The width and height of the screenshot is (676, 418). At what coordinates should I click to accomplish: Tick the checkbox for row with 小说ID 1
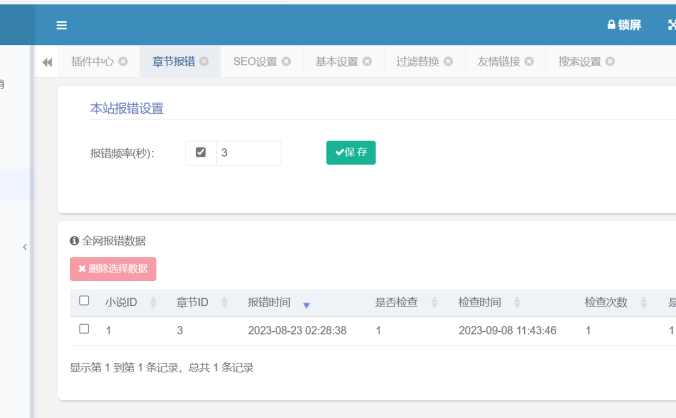click(84, 329)
